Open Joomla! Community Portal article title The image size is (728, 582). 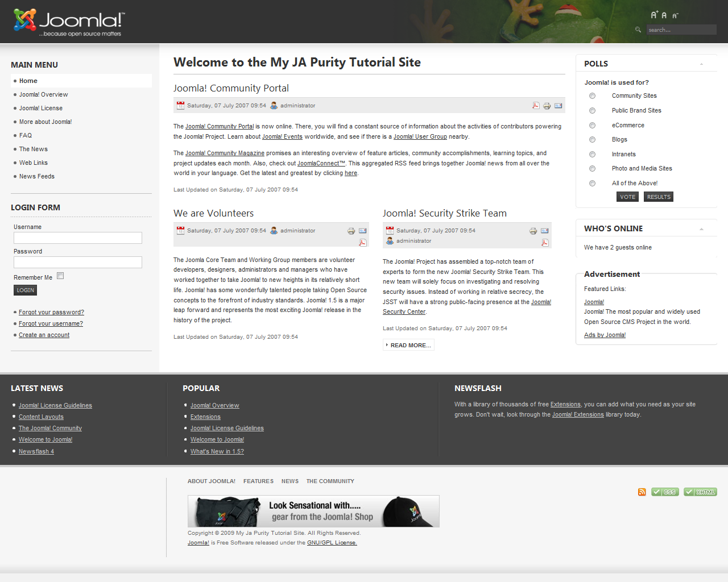click(x=231, y=88)
